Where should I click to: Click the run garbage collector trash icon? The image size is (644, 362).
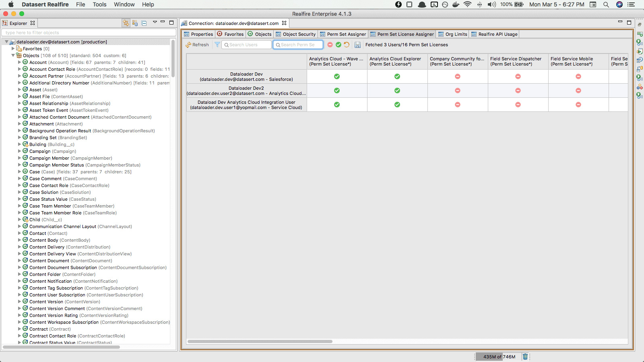(x=525, y=356)
